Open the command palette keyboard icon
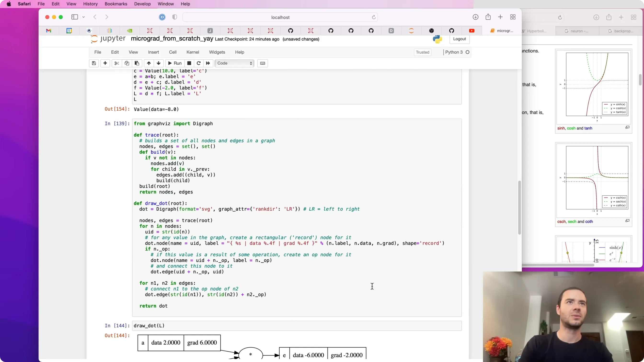644x362 pixels. [263, 63]
